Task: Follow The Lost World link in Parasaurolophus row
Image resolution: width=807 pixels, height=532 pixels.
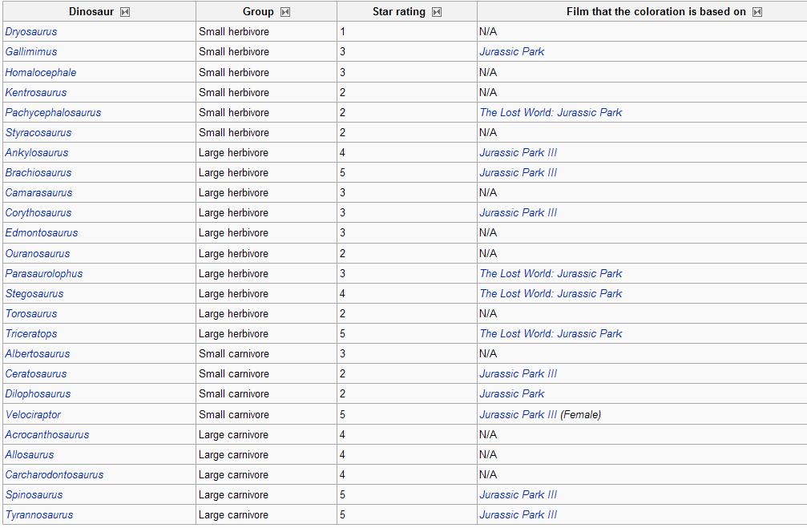Action: pos(551,274)
